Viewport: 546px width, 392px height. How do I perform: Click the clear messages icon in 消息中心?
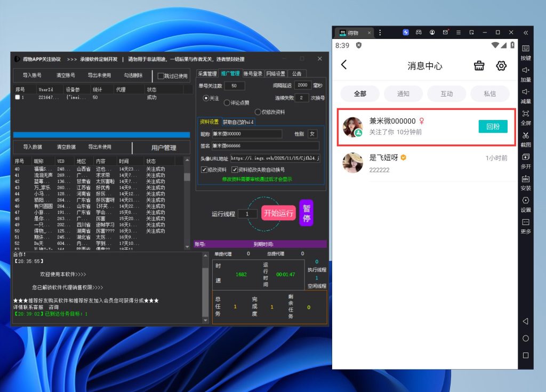(479, 66)
